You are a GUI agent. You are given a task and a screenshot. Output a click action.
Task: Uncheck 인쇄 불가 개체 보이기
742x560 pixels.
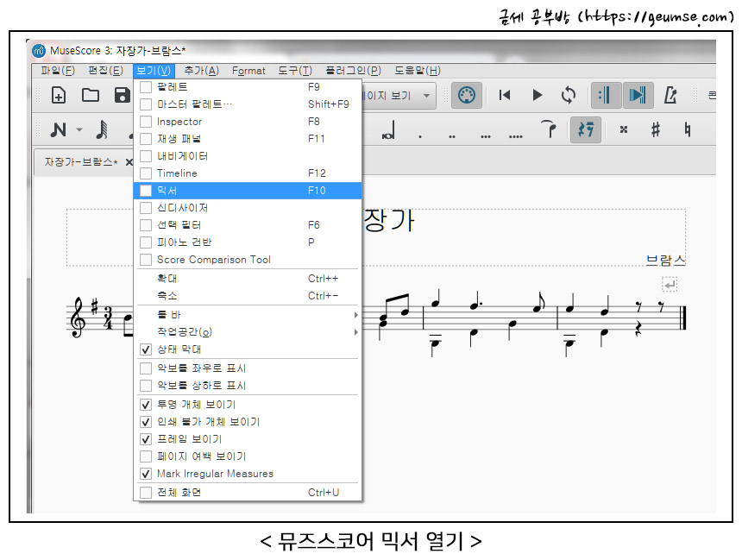tap(146, 422)
